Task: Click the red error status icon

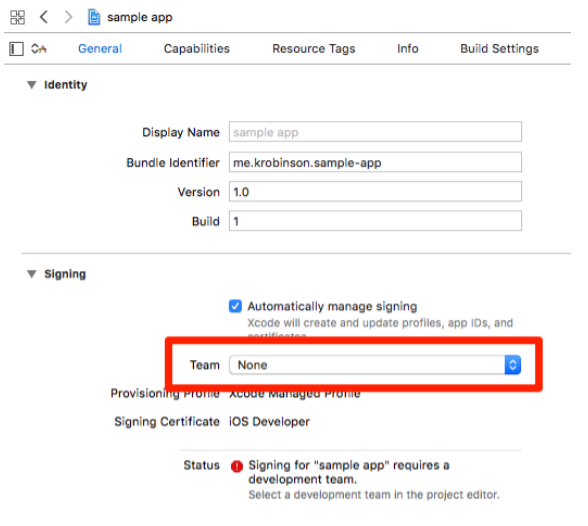Action: click(237, 466)
